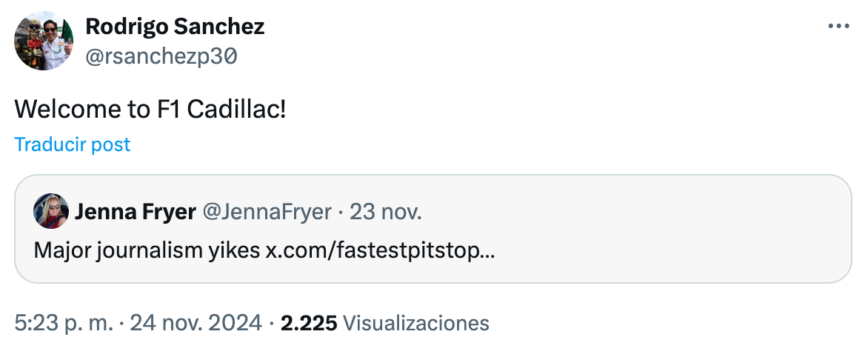Screen dimensions: 868x357
Task: Click the 24 nov. 2024 date
Action: (x=196, y=323)
